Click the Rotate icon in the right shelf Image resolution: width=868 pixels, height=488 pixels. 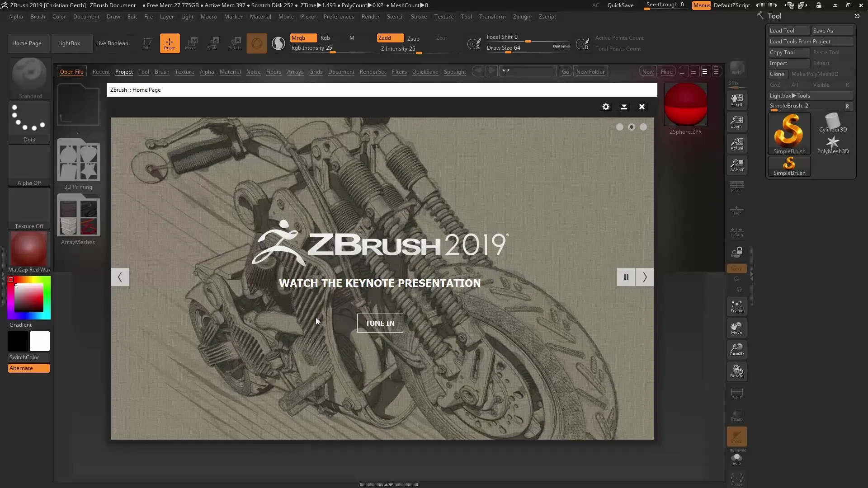736,371
